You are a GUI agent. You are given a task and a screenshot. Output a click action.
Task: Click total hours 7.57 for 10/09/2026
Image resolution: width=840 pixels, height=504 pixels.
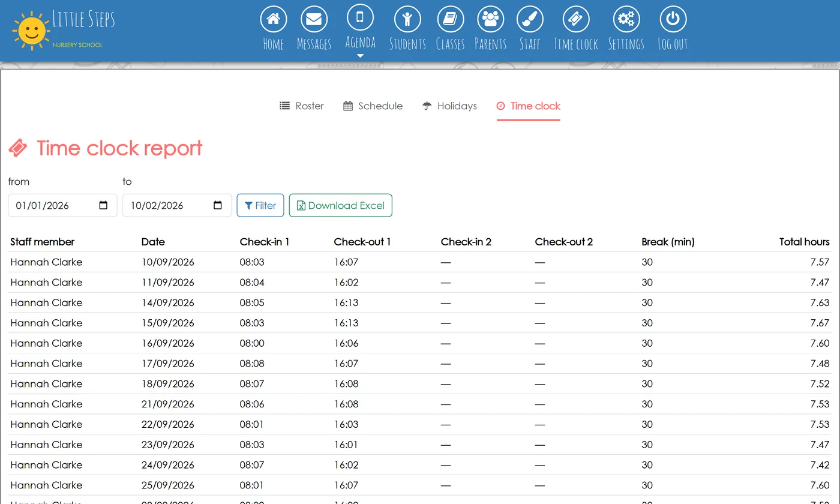[820, 262]
